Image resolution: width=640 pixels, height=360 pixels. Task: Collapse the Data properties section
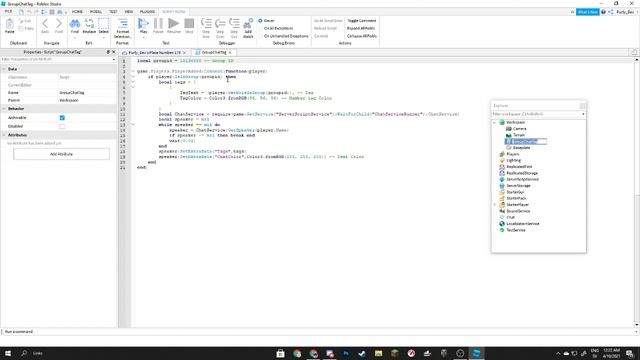pos(4,69)
